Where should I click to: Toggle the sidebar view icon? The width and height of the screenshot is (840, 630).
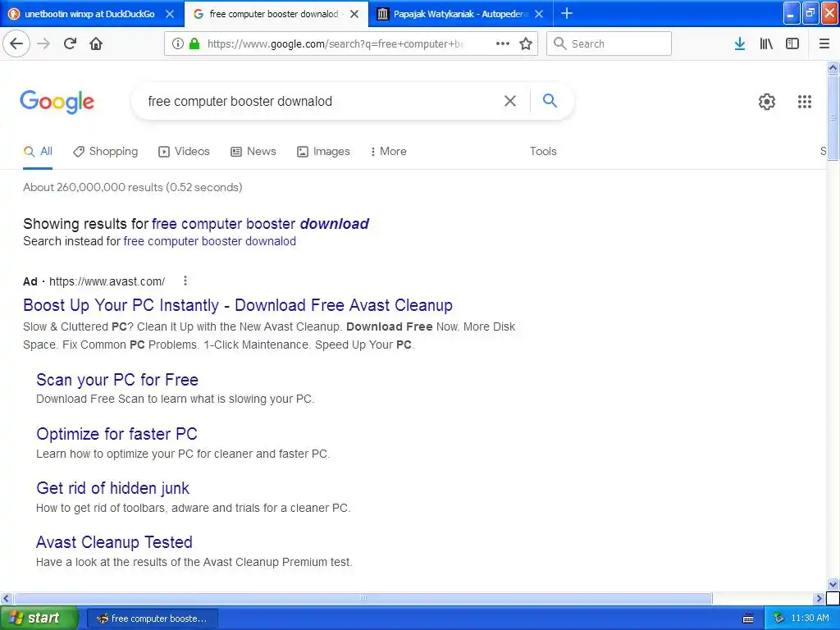coord(792,43)
